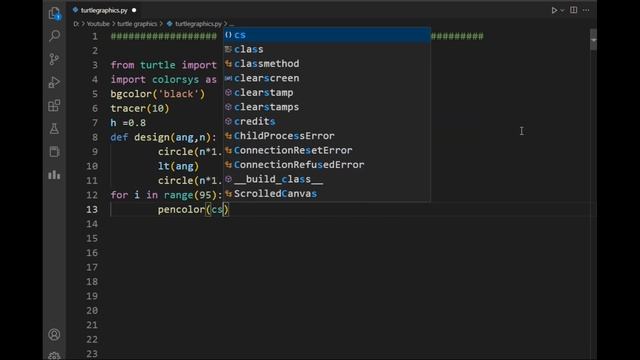This screenshot has width=640, height=360.
Task: Choose the __build_class__ suggestion
Action: click(327, 179)
